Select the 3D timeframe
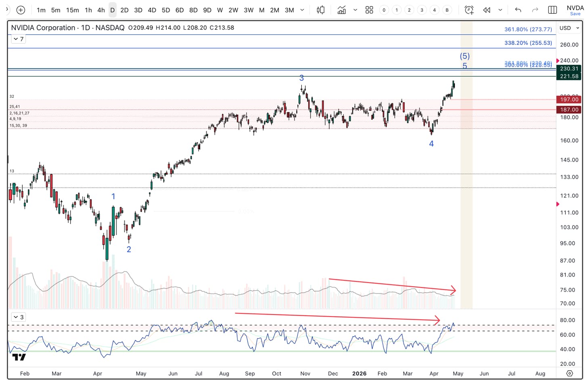This screenshot has height=384, width=588. [x=138, y=10]
